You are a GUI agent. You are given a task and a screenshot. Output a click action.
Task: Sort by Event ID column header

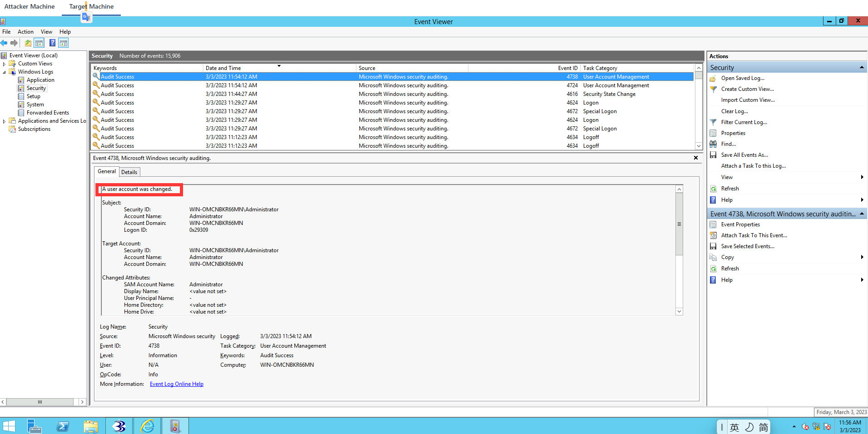(x=524, y=68)
